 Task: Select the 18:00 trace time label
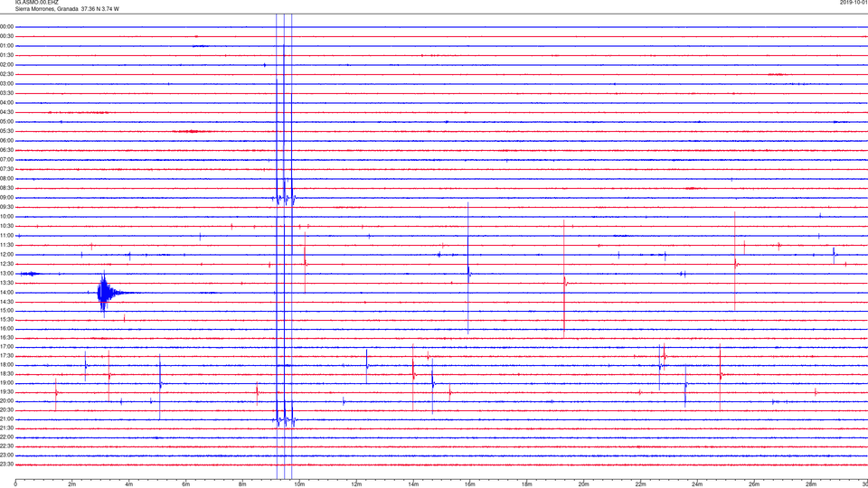tap(6, 365)
